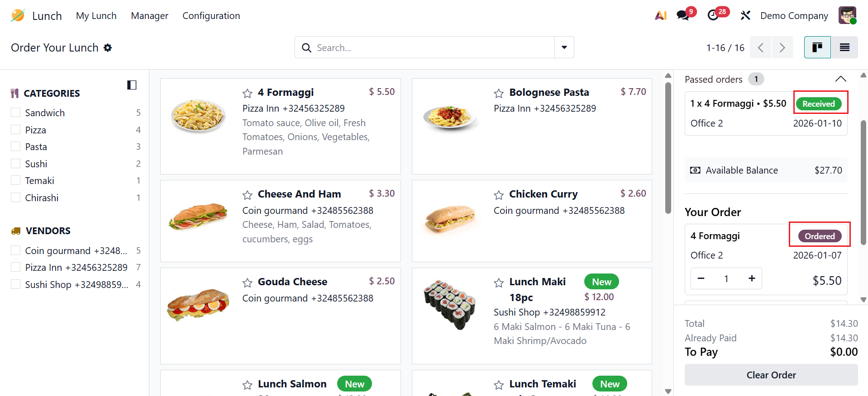Favorite the 4 Formaggi star icon
The image size is (868, 396).
click(x=247, y=93)
